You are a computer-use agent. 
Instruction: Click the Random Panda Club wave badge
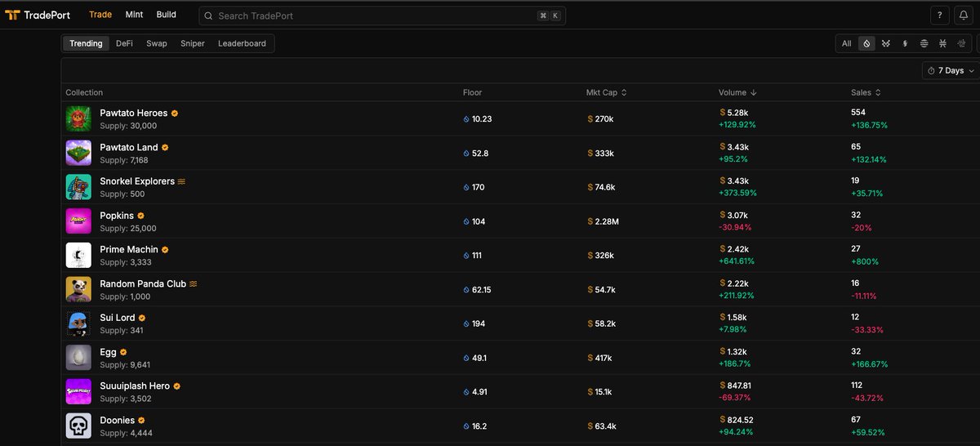(194, 284)
